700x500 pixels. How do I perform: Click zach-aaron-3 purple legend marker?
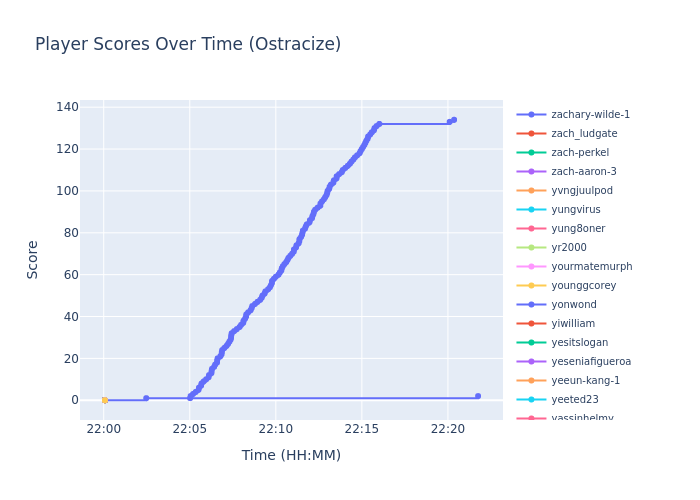point(531,172)
